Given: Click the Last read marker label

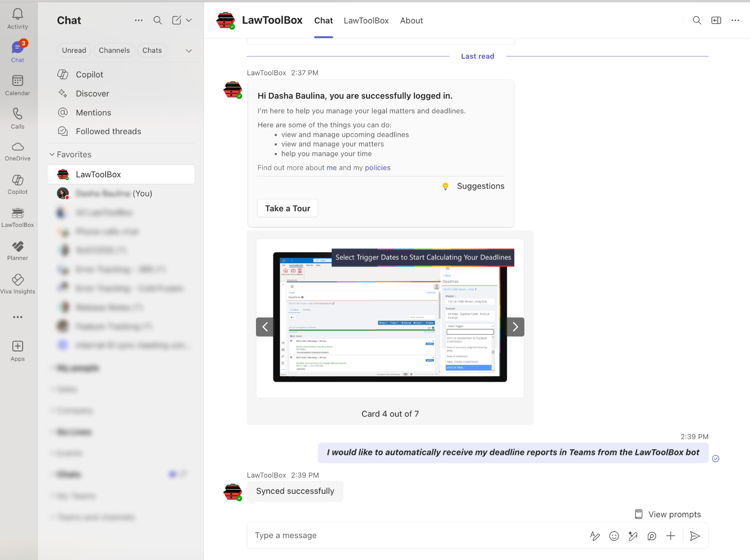Looking at the screenshot, I should coord(477,56).
